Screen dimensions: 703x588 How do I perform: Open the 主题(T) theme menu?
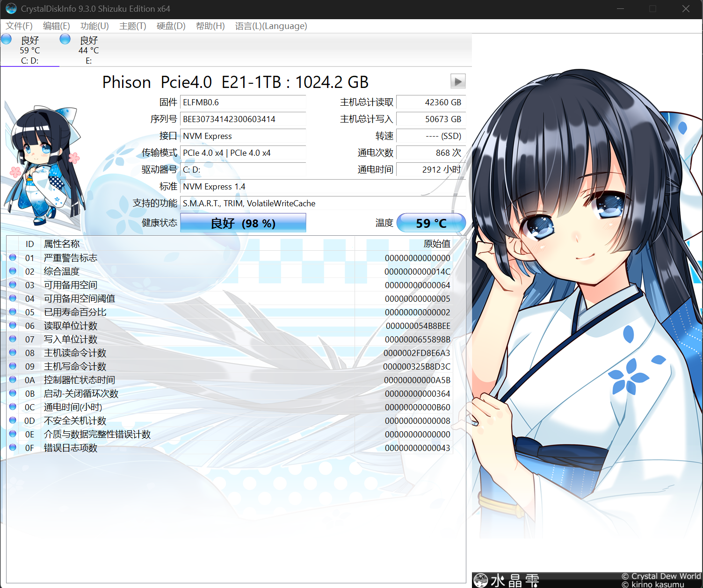tap(132, 26)
